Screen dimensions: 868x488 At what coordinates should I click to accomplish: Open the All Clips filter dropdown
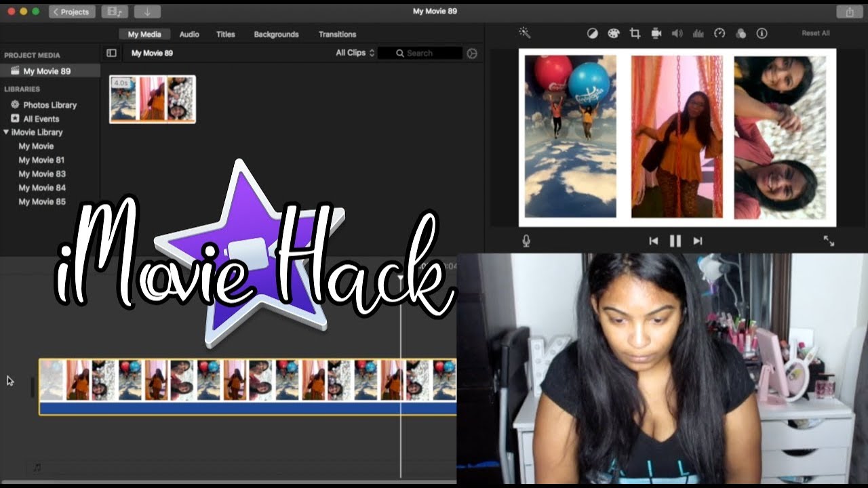355,53
